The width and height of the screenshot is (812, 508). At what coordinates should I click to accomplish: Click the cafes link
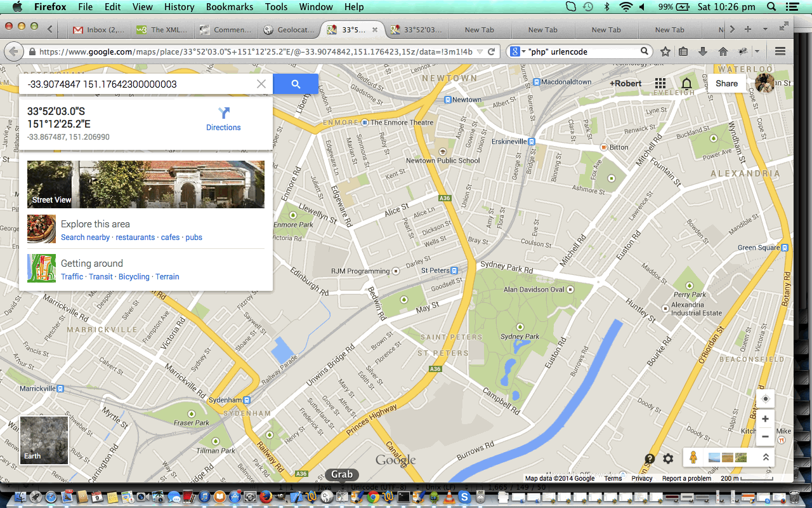point(170,237)
